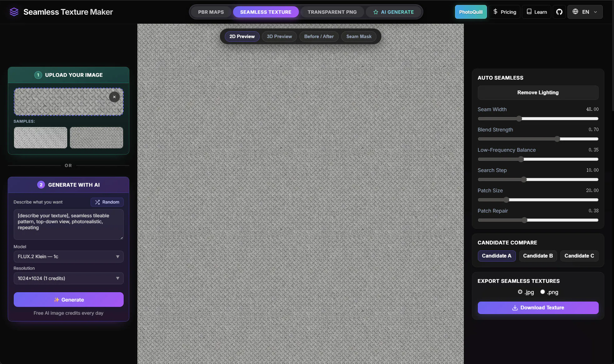Open the Learn page

click(537, 12)
